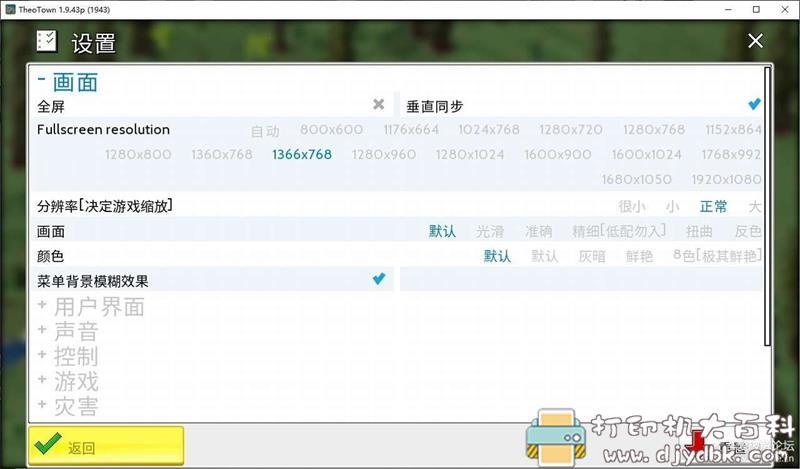Screen dimensions: 800x469
Task: Select the 1024x768 resolution
Action: tap(489, 130)
